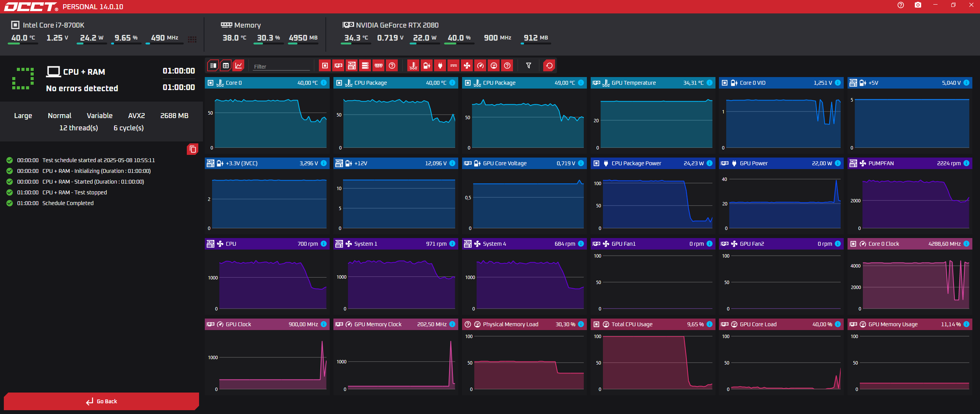Click the 'Test schedule started' log entry
Image resolution: width=980 pixels, height=414 pixels.
pyautogui.click(x=98, y=160)
